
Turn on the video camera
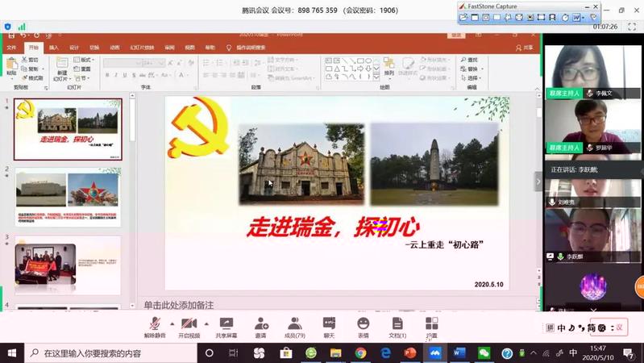[189, 323]
